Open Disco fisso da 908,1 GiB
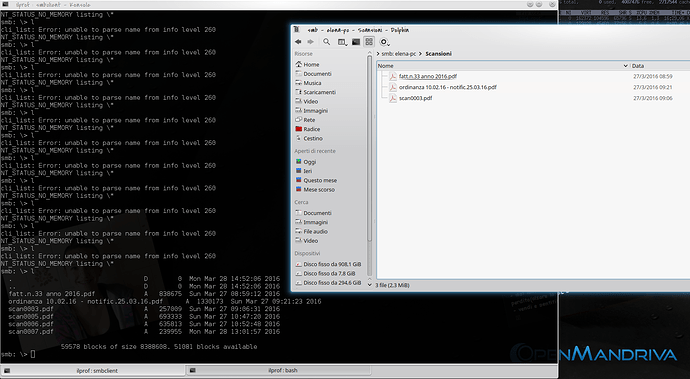This screenshot has width=690, height=379. (328, 264)
